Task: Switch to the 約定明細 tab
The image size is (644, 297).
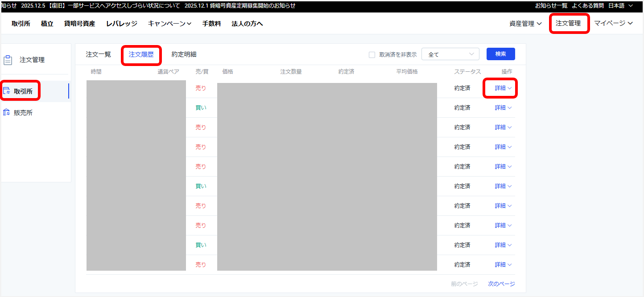Action: coord(184,54)
